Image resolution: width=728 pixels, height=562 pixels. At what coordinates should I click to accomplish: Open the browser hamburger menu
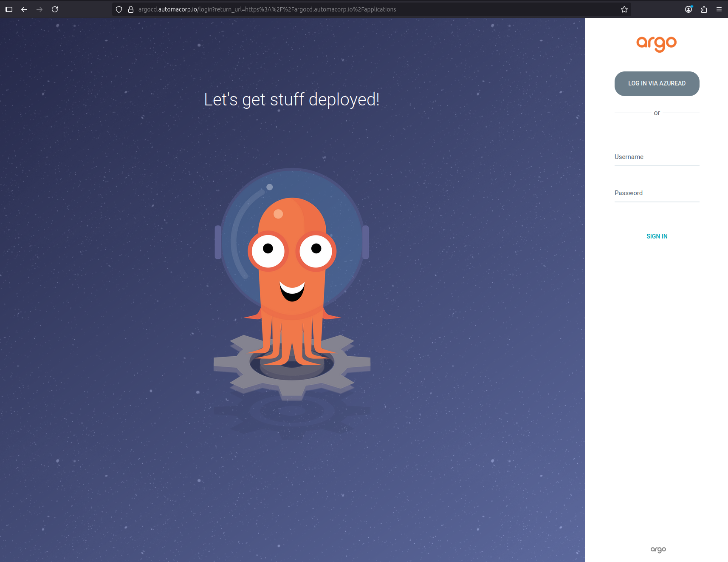pos(719,9)
